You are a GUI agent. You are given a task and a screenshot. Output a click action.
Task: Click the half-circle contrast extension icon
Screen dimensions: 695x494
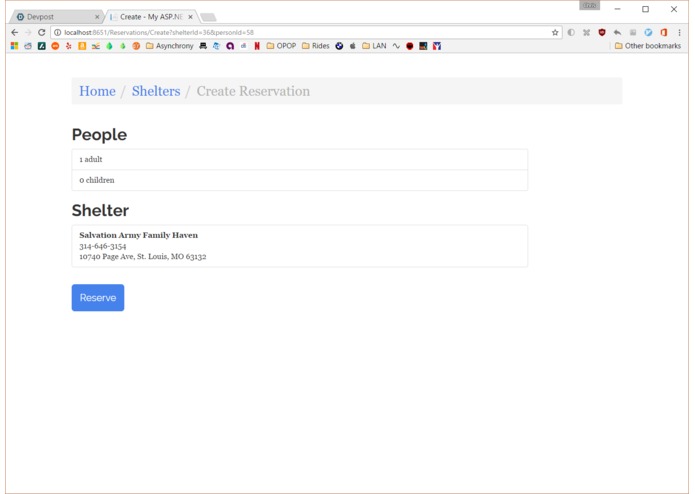571,32
